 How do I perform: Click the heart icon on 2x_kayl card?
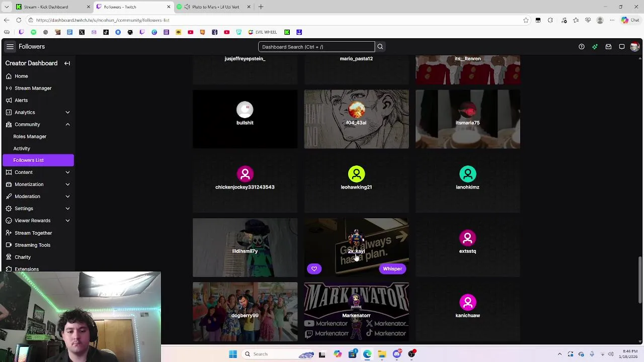click(314, 269)
